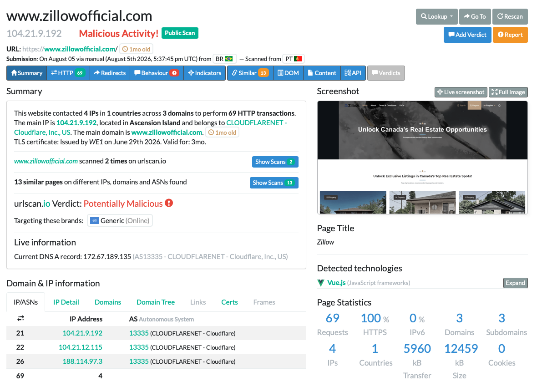Click AS 13335 link in 104.21.9.192 row
The width and height of the screenshot is (537, 392).
[139, 333]
